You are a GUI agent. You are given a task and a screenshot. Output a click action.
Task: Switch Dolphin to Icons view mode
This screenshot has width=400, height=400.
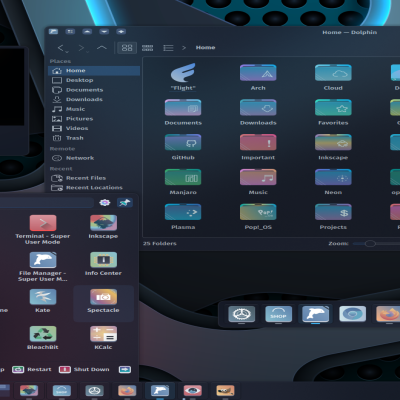127,48
